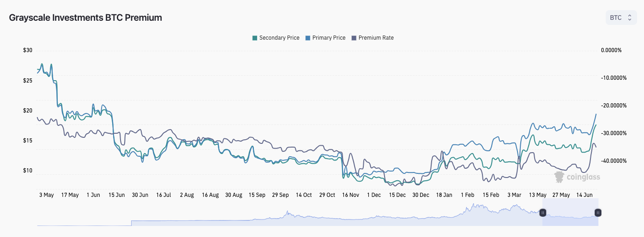The width and height of the screenshot is (644, 237).
Task: Click the 16 Nov date axis label
Action: coord(350,195)
